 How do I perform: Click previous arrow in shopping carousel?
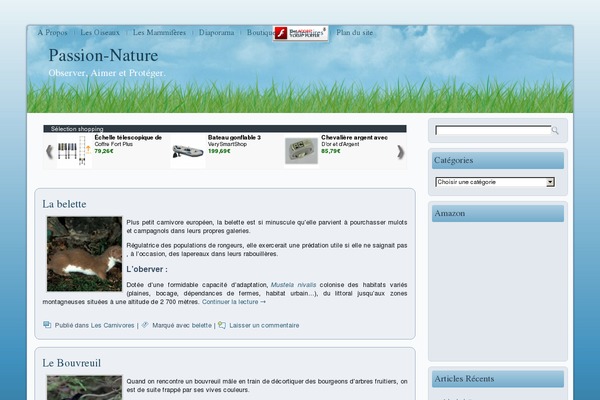[x=49, y=152]
